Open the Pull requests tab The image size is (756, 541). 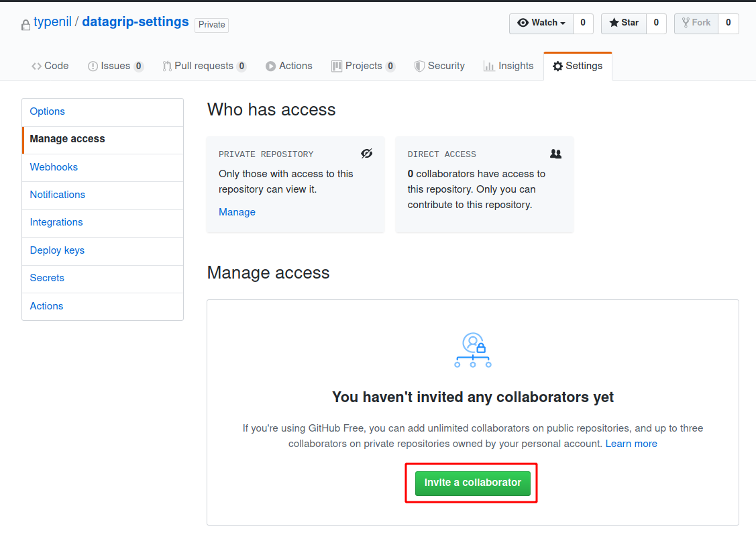coord(204,66)
